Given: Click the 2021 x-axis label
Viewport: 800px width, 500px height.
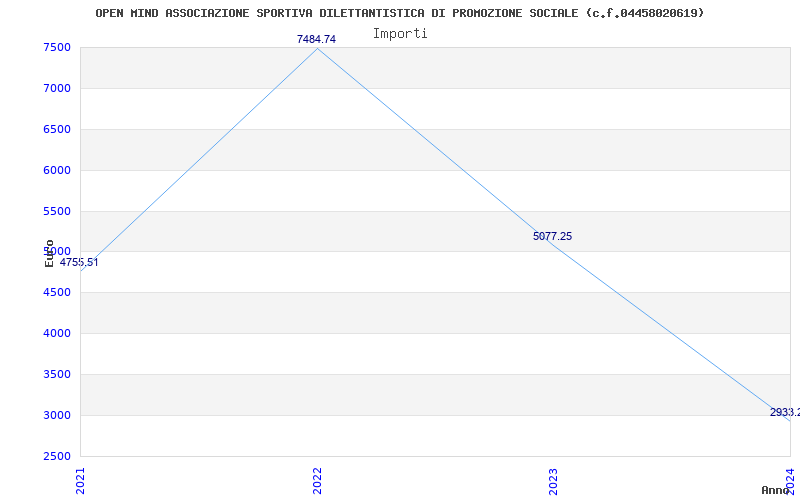Looking at the screenshot, I should pos(81,481).
